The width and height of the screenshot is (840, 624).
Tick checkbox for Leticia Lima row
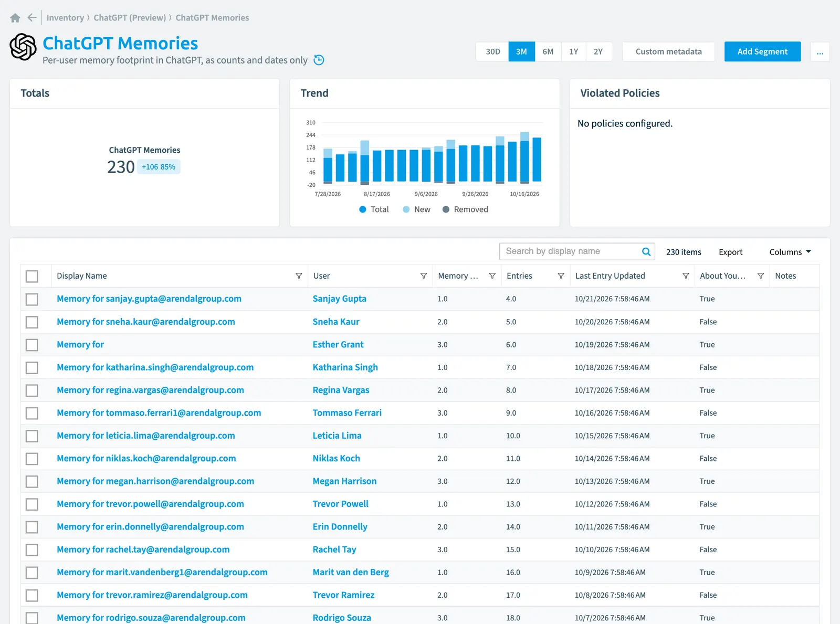point(32,436)
